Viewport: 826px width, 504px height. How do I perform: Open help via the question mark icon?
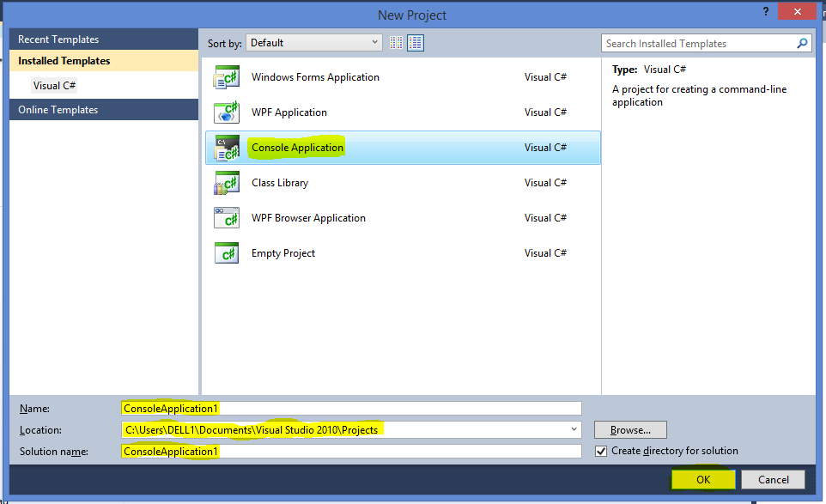pyautogui.click(x=765, y=12)
